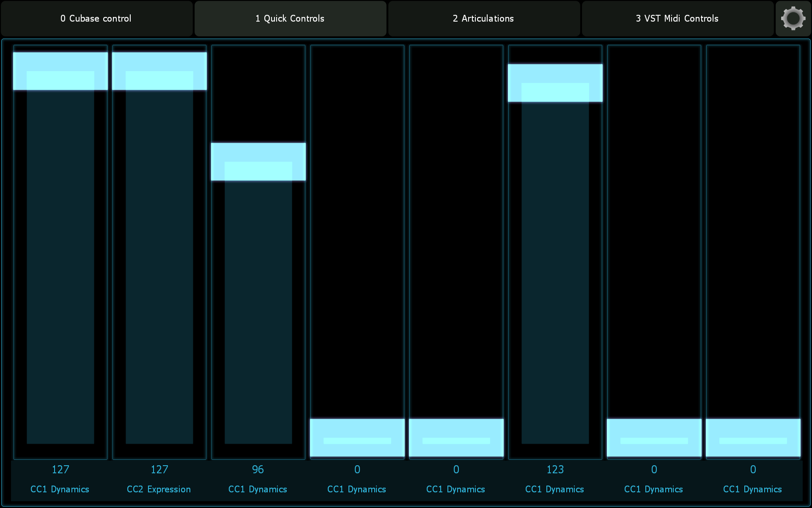Select the 1 Quick Controls tab
This screenshot has width=812, height=508.
click(x=290, y=19)
